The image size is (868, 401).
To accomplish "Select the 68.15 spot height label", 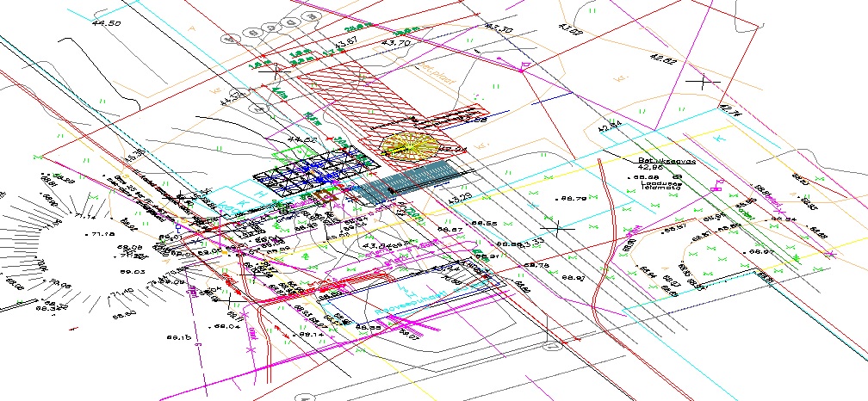I will (x=178, y=337).
